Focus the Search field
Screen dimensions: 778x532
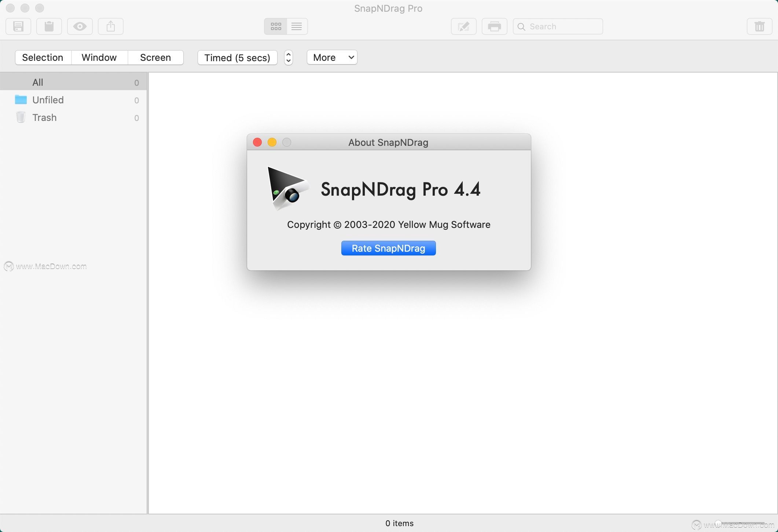point(558,26)
